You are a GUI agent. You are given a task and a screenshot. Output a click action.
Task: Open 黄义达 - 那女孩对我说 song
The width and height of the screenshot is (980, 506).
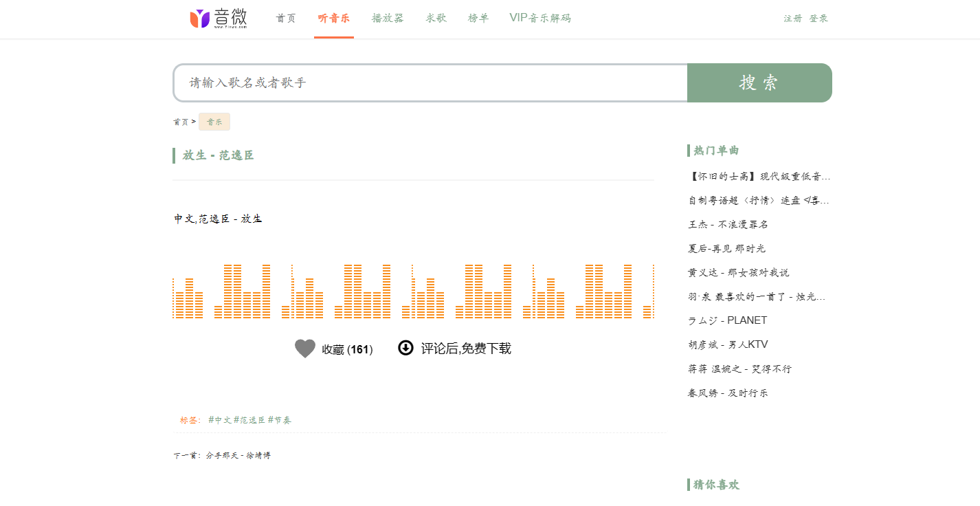[738, 273]
